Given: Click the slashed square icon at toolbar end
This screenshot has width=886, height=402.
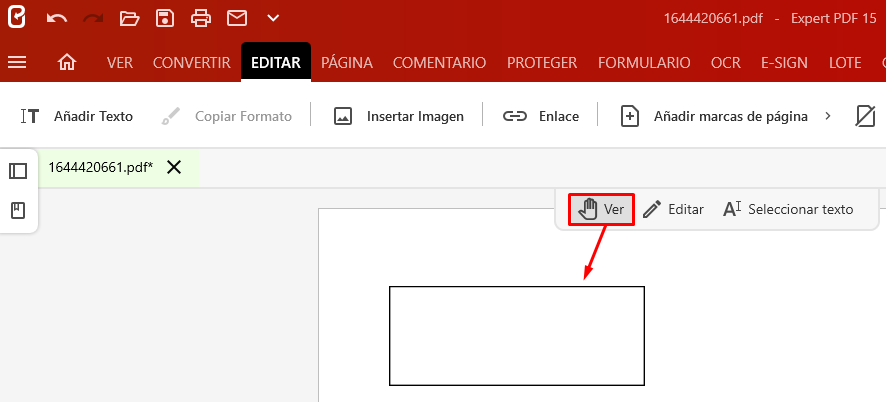Looking at the screenshot, I should pyautogui.click(x=865, y=116).
